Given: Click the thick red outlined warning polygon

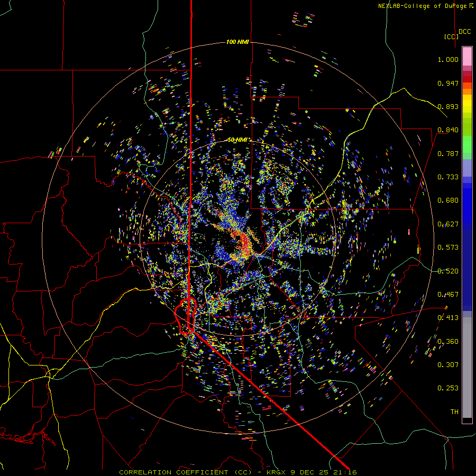Looking at the screenshot, I should (x=186, y=316).
